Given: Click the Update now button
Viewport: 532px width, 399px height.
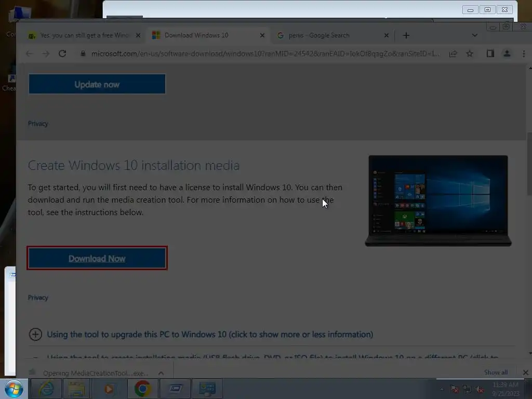Looking at the screenshot, I should (x=97, y=84).
